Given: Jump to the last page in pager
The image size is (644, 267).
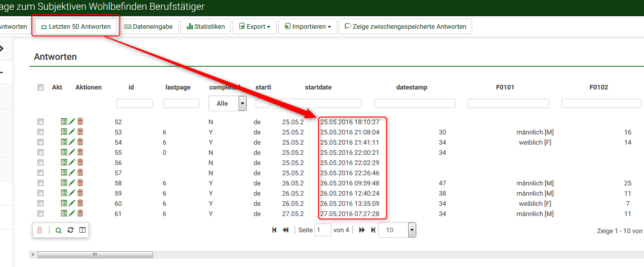Looking at the screenshot, I should (x=373, y=230).
